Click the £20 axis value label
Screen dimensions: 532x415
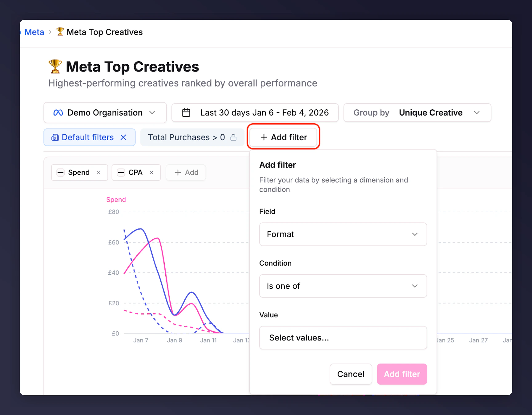point(114,303)
